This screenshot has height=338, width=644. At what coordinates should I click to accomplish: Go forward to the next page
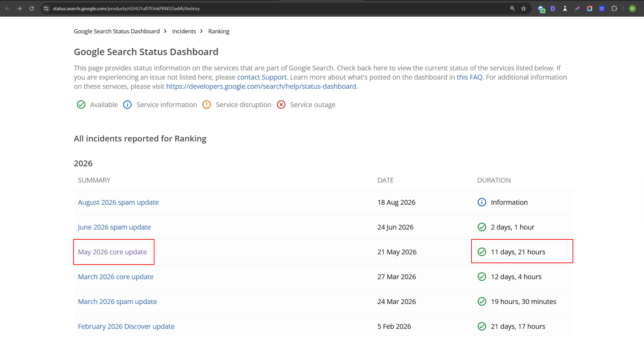click(19, 9)
